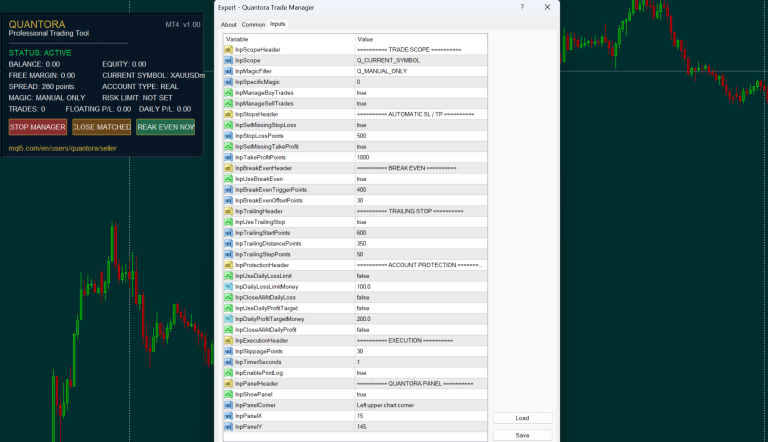Viewport: 768px width, 442px height.
Task: Click the integer icon beside InpTakeProfitPoints
Action: point(228,157)
